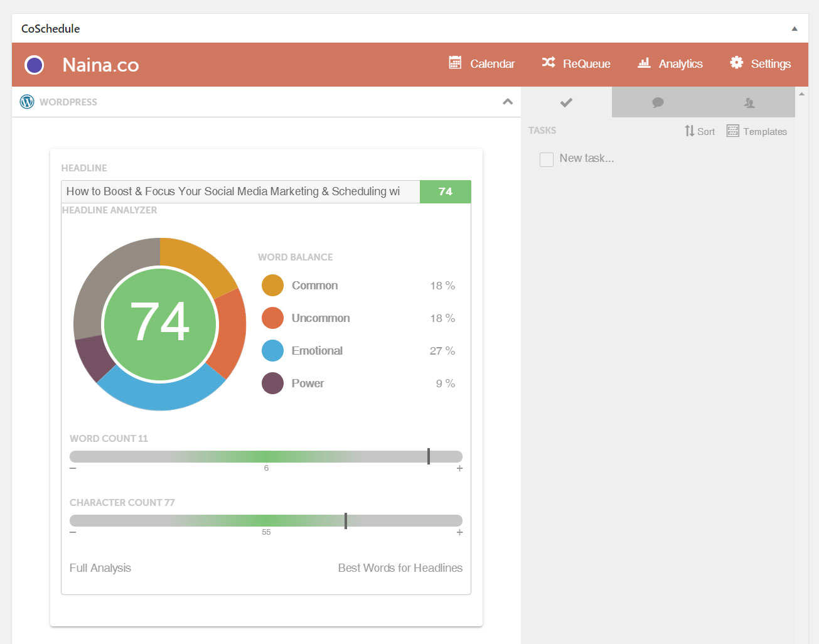
Task: Open the Full Analysis link
Action: [100, 568]
